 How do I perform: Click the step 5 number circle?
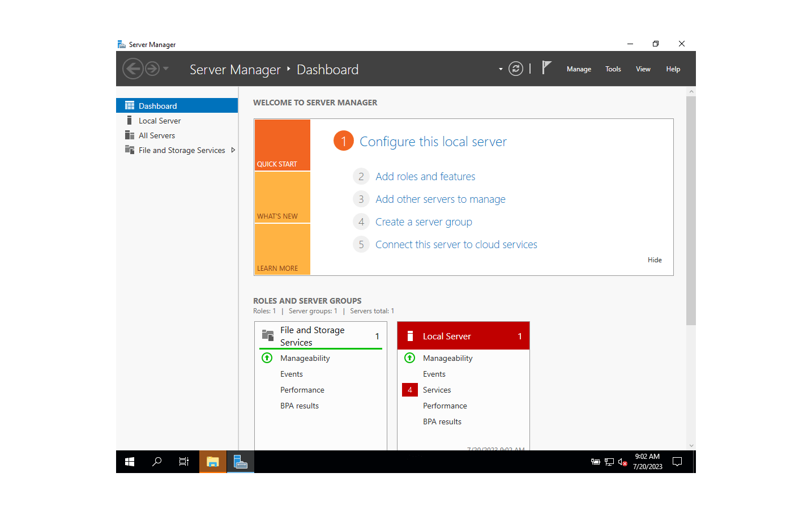coord(361,245)
